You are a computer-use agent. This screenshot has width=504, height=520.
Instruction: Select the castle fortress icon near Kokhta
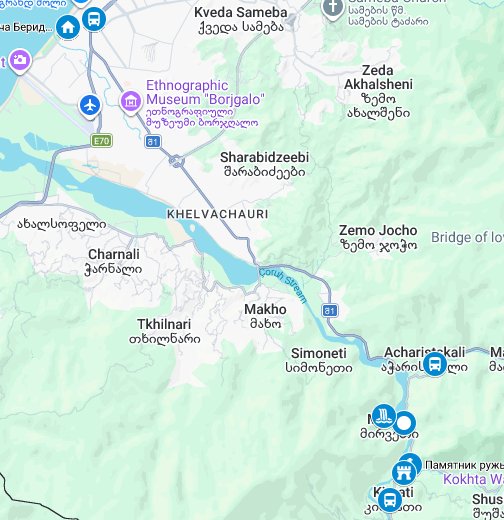(x=404, y=473)
